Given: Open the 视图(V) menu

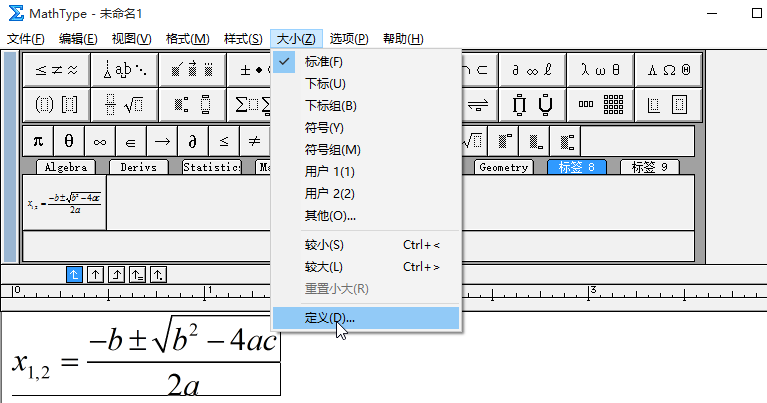Looking at the screenshot, I should (x=132, y=39).
